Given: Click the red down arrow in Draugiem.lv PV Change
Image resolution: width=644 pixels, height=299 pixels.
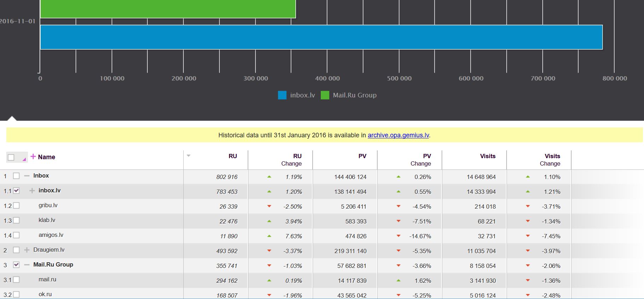Looking at the screenshot, I should click(x=398, y=251).
